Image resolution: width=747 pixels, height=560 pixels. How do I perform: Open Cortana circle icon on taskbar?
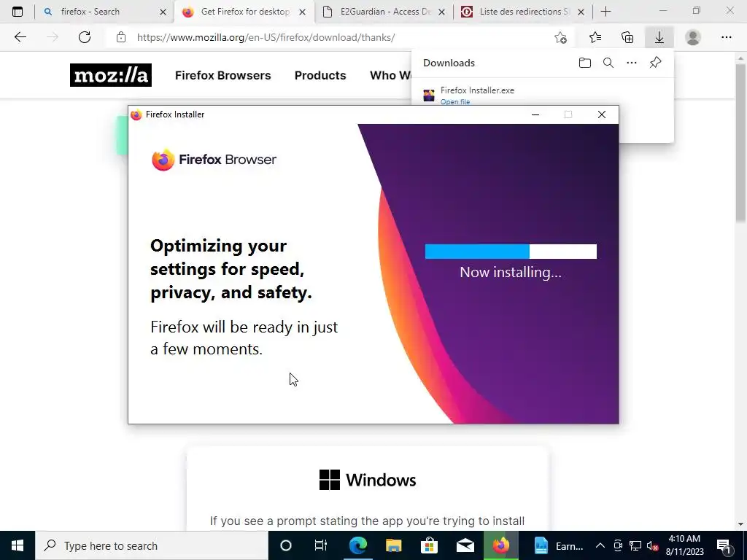(x=285, y=545)
